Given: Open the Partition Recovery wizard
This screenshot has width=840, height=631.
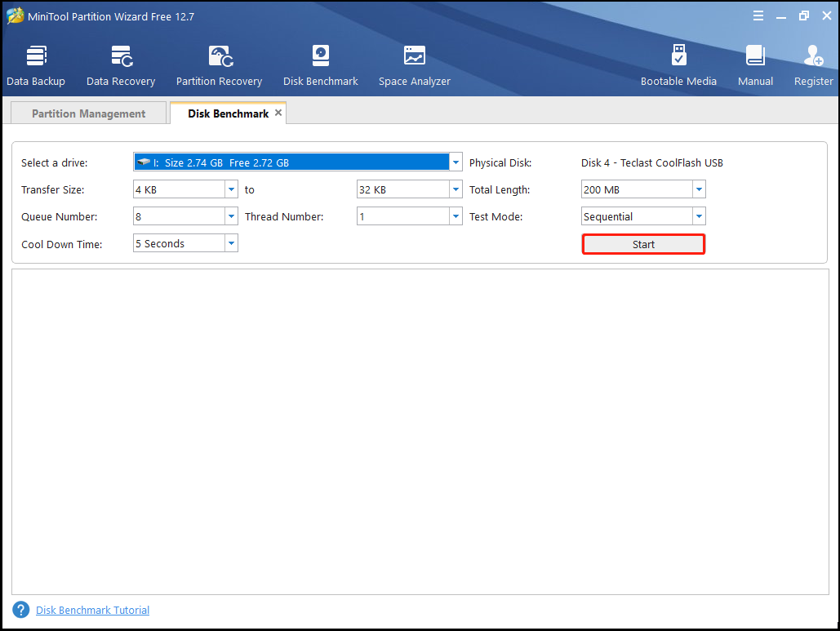Looking at the screenshot, I should click(x=219, y=66).
